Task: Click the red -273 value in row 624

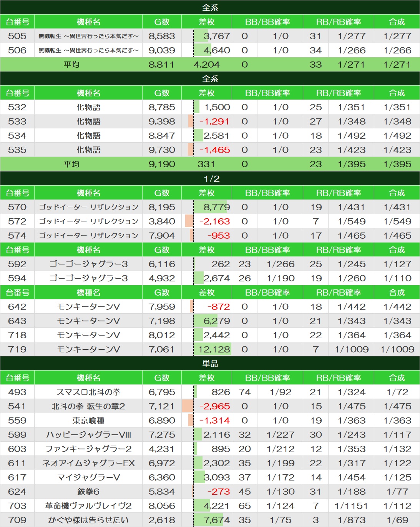Action: pyautogui.click(x=219, y=492)
